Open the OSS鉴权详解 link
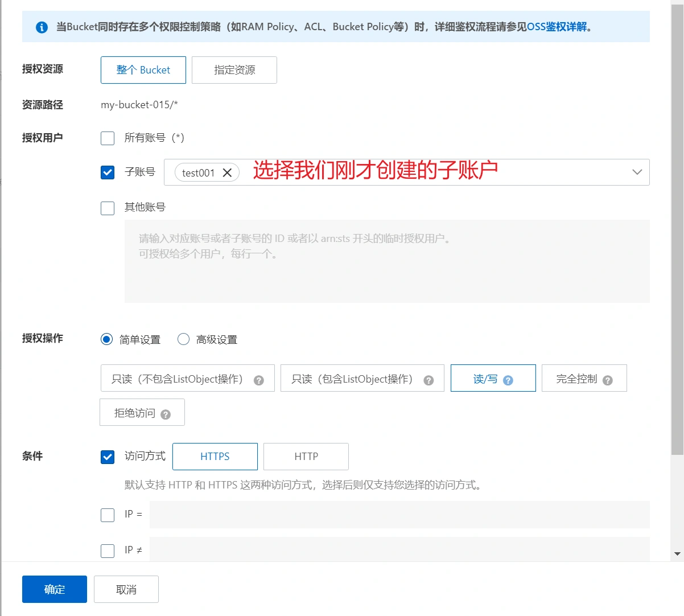 [x=557, y=27]
